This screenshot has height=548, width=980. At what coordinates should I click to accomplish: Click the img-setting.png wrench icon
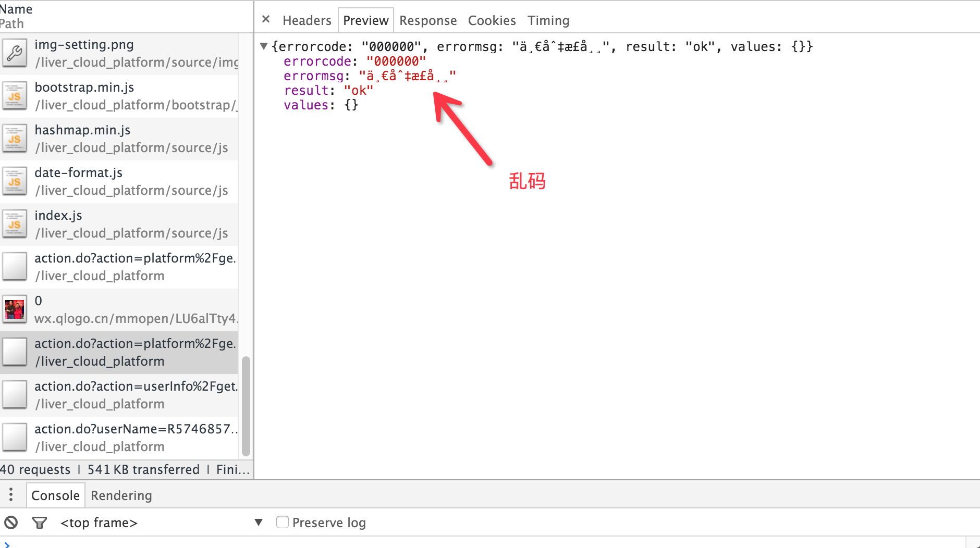tap(15, 53)
